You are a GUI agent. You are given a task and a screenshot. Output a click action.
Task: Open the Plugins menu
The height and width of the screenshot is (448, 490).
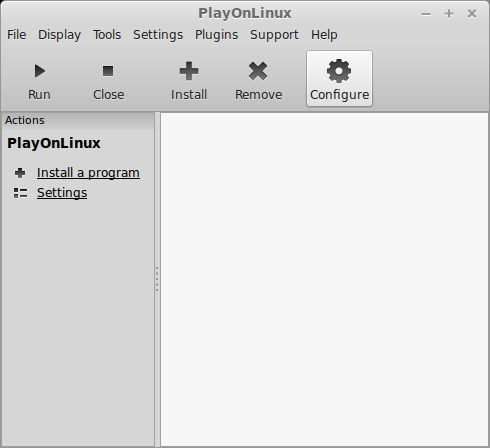coord(216,35)
